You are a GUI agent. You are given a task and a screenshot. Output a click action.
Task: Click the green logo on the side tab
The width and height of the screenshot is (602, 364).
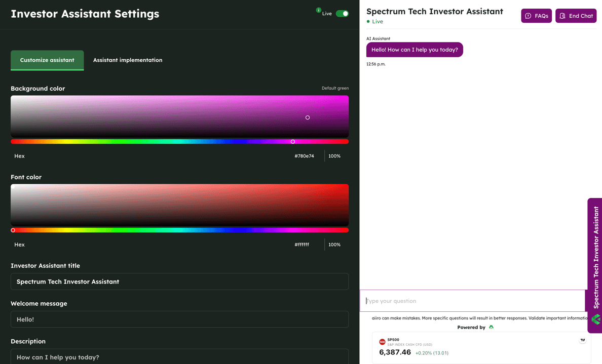(596, 319)
